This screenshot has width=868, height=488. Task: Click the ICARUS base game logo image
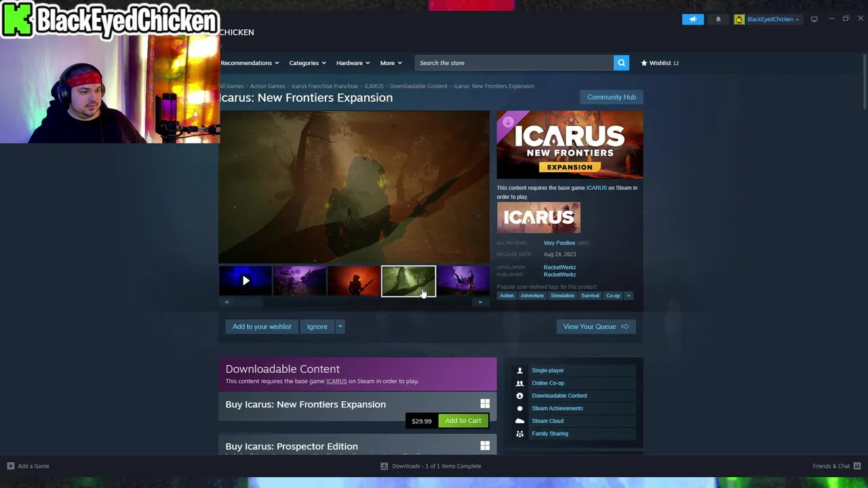click(538, 218)
